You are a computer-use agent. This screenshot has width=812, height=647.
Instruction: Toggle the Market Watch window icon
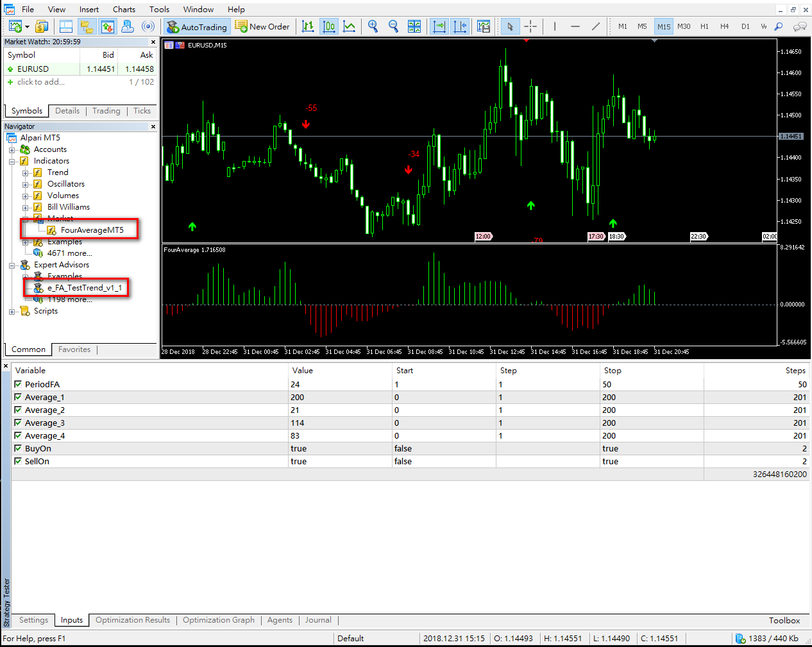(66, 26)
